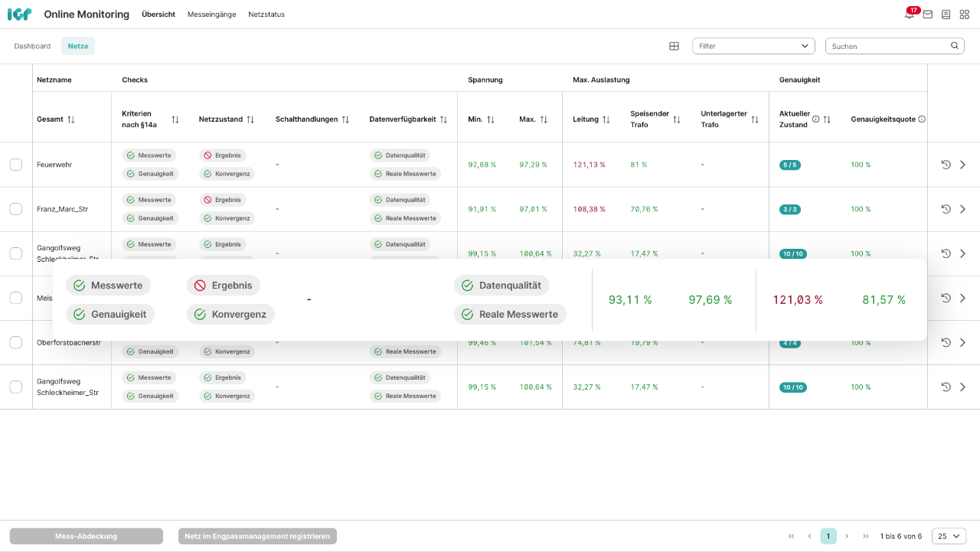This screenshot has height=552, width=980.
Task: Open the document list icon in header
Action: click(x=946, y=15)
